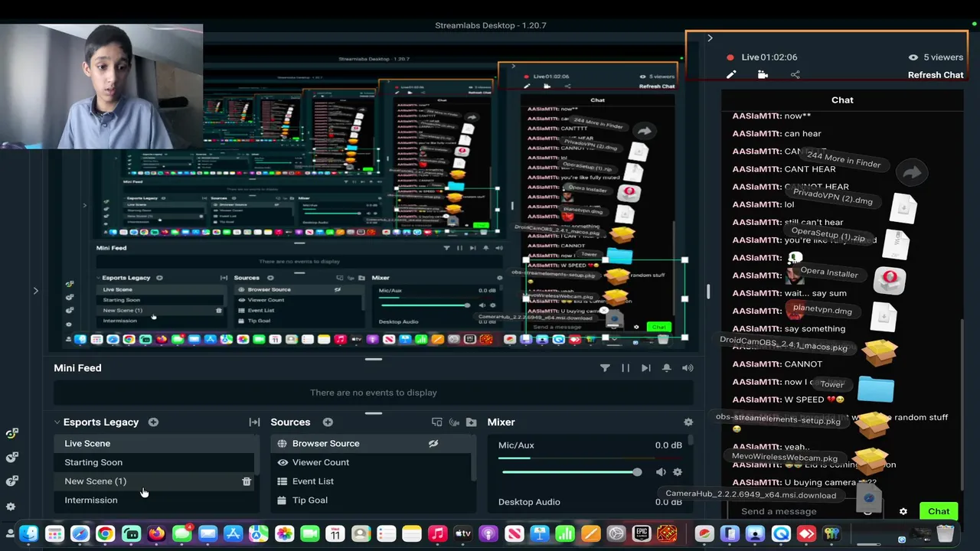Open Mixer advanced audio settings gear
Viewport: 980px width, 551px height.
[688, 422]
